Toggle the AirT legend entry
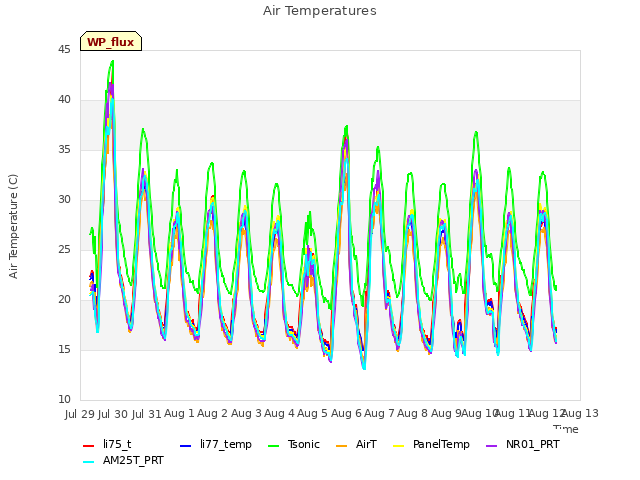The height and width of the screenshot is (480, 640). click(356, 444)
